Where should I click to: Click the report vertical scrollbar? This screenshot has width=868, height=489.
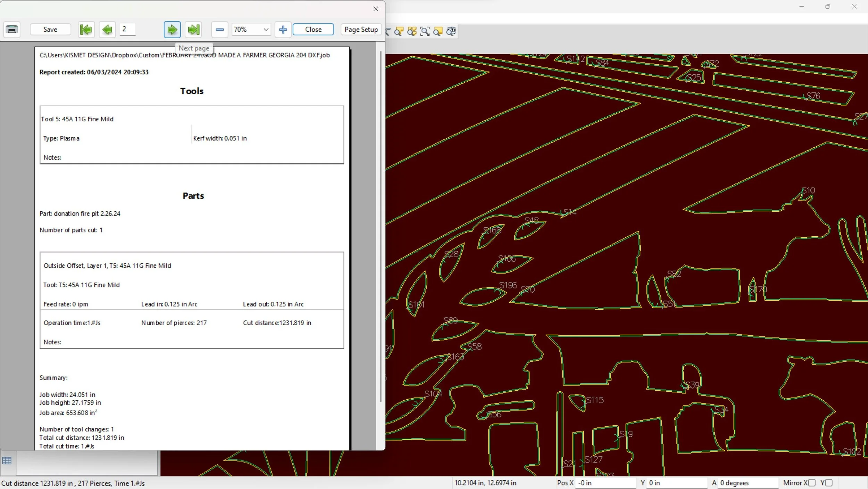point(381,226)
